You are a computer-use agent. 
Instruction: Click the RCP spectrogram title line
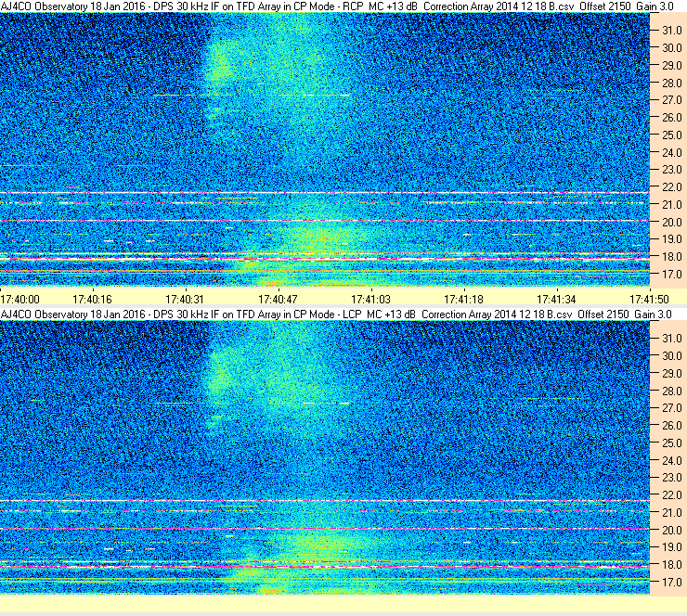[x=337, y=6]
